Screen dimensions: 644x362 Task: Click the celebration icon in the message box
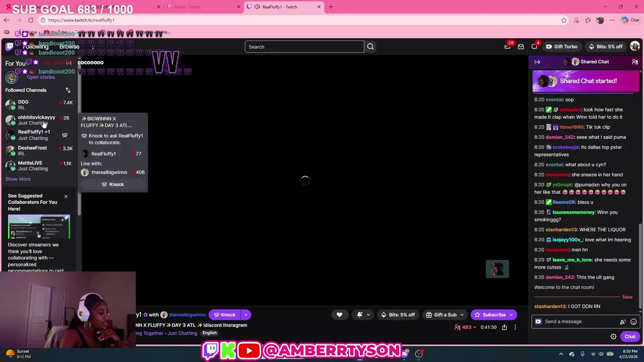[623, 322]
